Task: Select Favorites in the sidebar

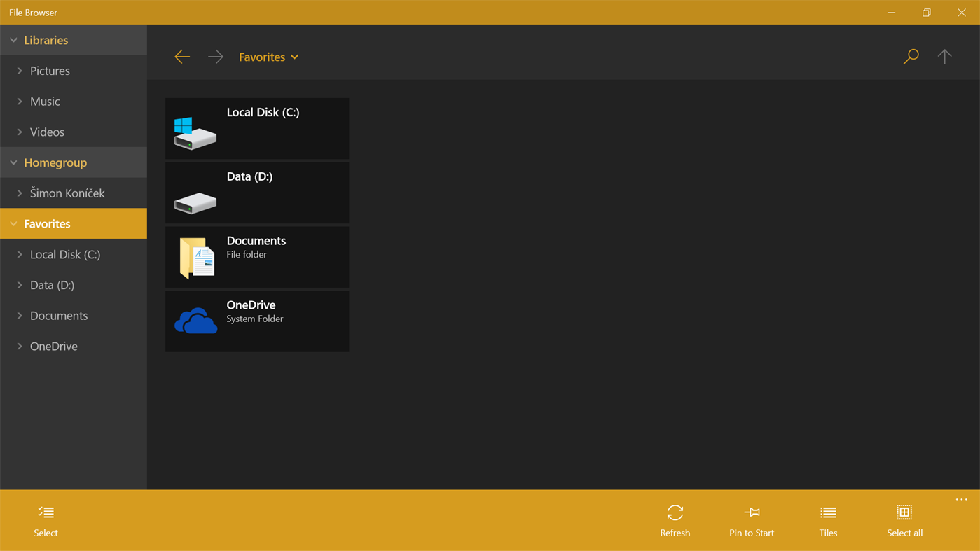Action: [47, 223]
